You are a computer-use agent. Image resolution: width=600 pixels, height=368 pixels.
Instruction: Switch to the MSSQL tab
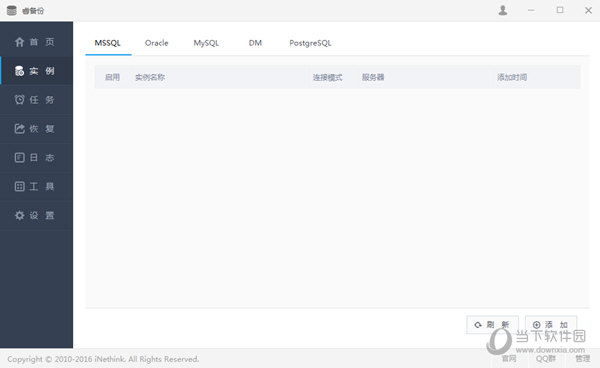coord(108,43)
